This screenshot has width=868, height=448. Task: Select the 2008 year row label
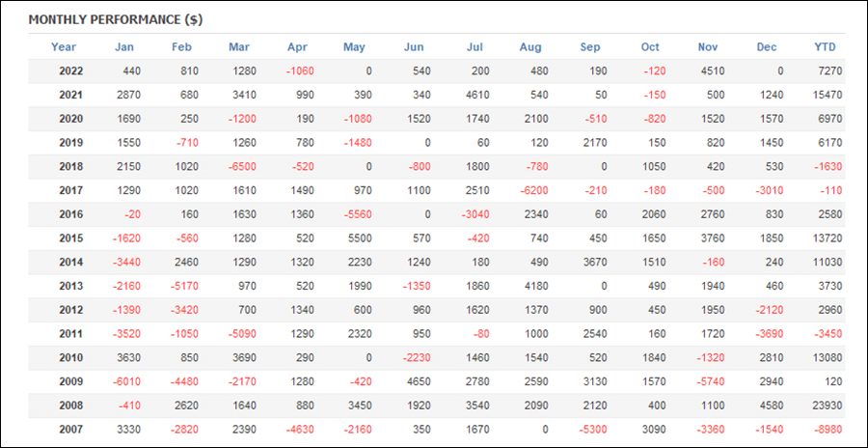(70, 406)
